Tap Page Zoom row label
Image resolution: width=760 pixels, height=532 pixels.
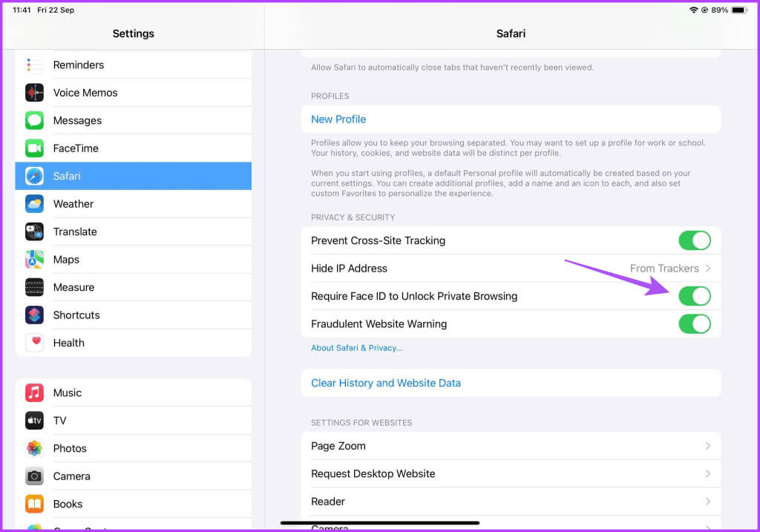(338, 446)
